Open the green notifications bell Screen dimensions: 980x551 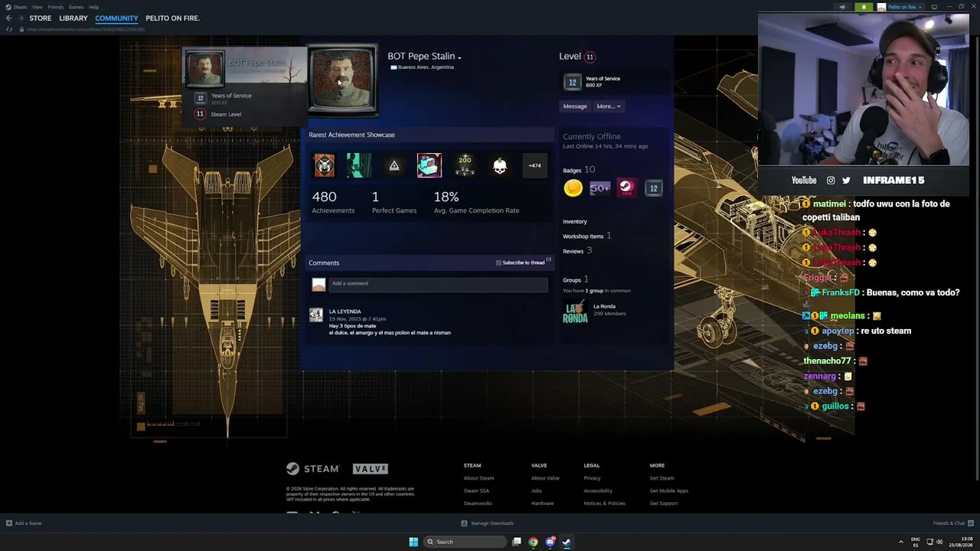coord(864,7)
